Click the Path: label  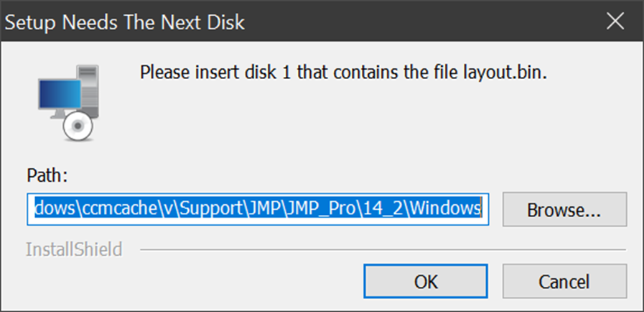coord(46,175)
